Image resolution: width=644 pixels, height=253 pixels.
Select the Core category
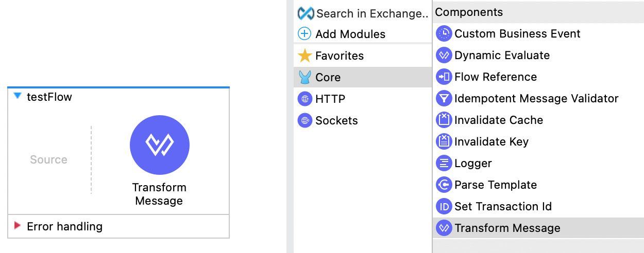pyautogui.click(x=363, y=77)
